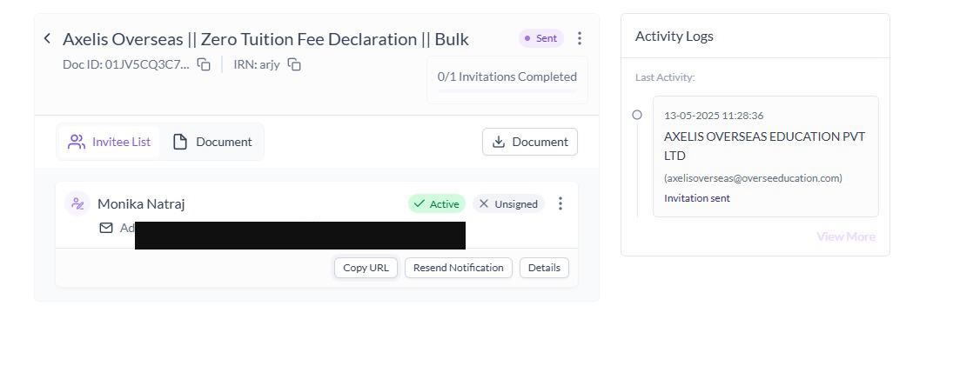
Task: Switch to the Invitee List tab
Action: click(109, 142)
